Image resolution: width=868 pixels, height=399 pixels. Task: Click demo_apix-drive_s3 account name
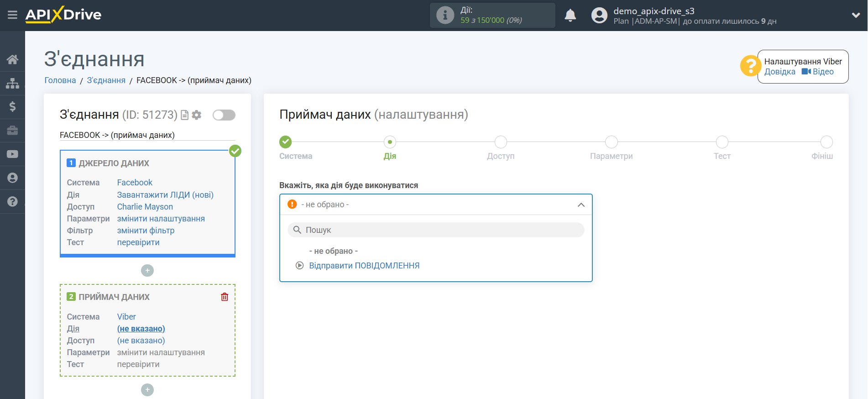(x=654, y=11)
